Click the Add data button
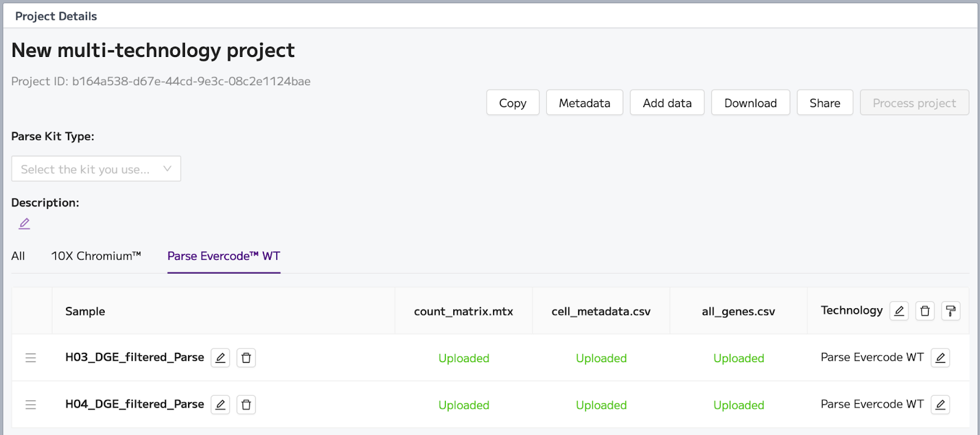The image size is (980, 435). (x=667, y=103)
